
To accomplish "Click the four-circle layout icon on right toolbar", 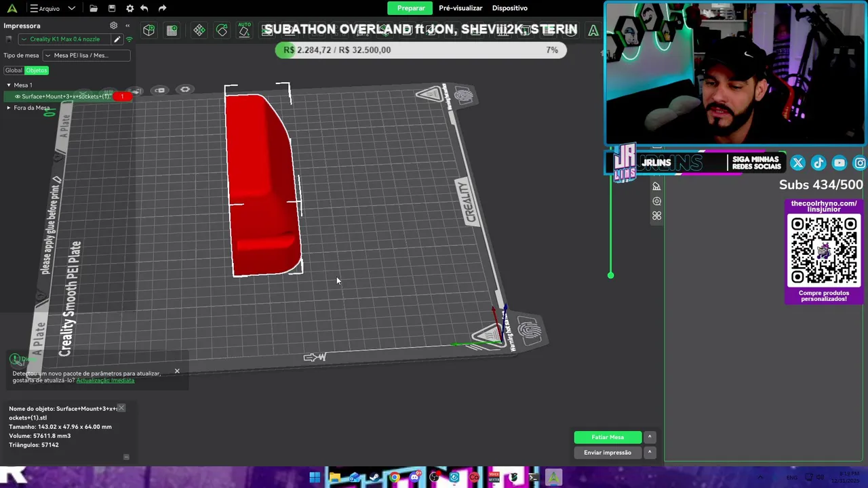I will 656,216.
